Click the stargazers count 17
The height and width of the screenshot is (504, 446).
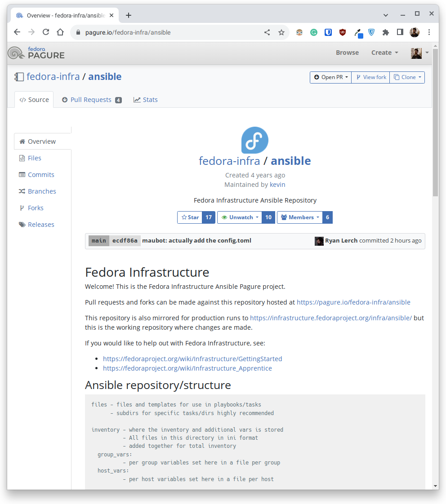pos(209,217)
